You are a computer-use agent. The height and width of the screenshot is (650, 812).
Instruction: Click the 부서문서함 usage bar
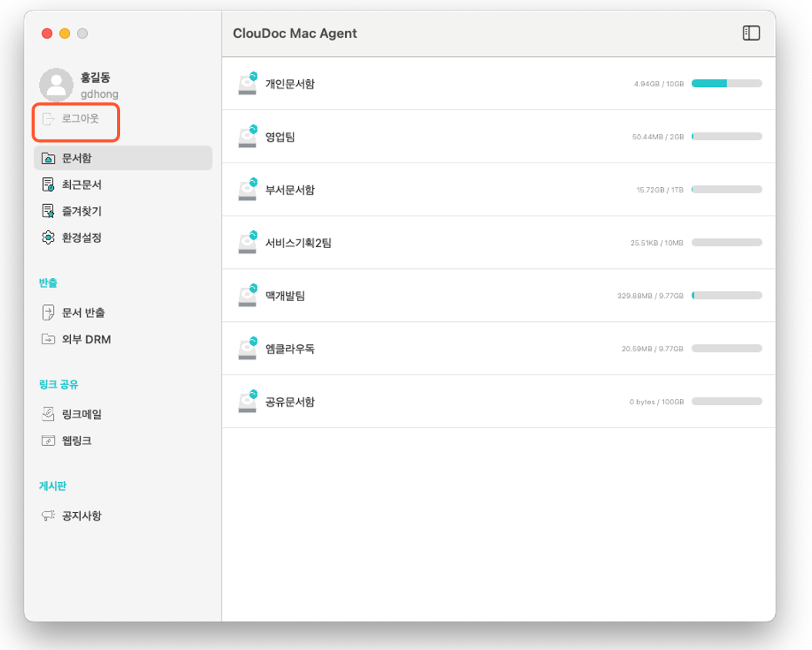click(x=726, y=189)
